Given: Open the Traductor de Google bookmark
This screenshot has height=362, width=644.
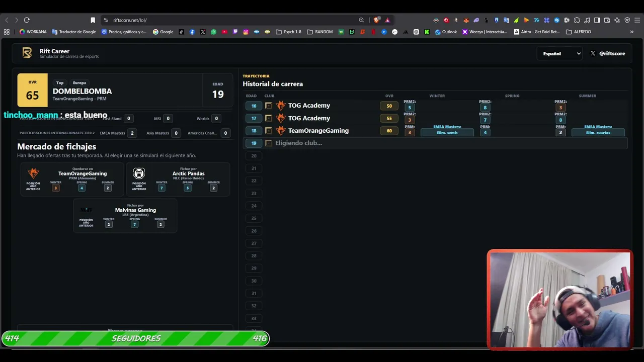Looking at the screenshot, I should coord(73,32).
